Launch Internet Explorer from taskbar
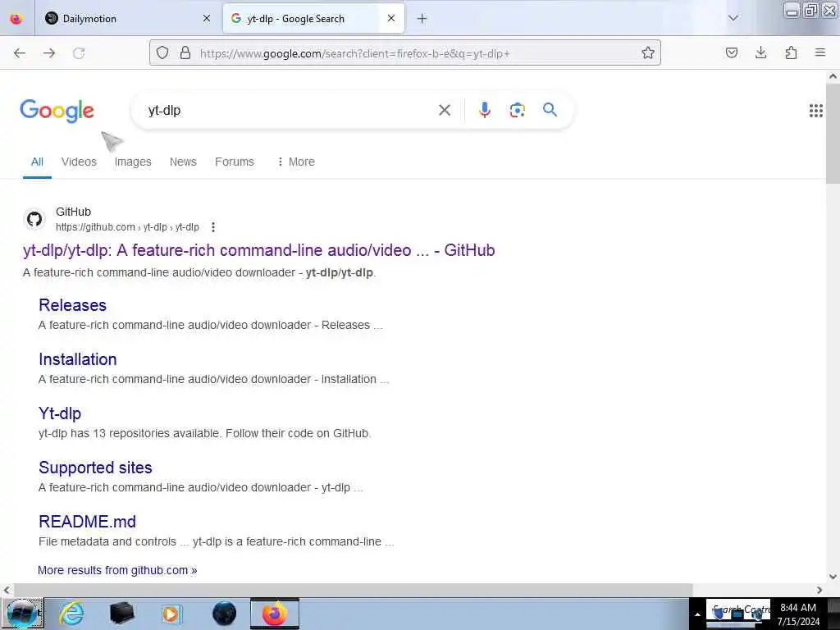 pos(71,614)
